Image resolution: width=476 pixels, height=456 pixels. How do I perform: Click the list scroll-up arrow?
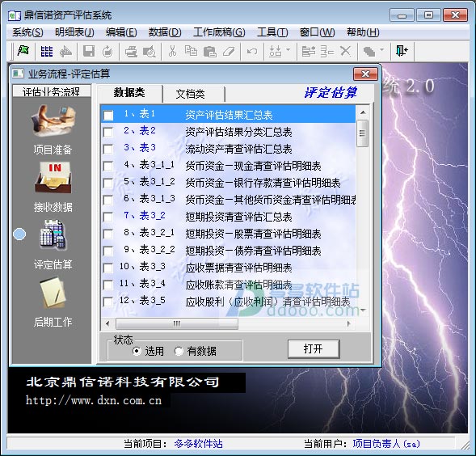[363, 112]
